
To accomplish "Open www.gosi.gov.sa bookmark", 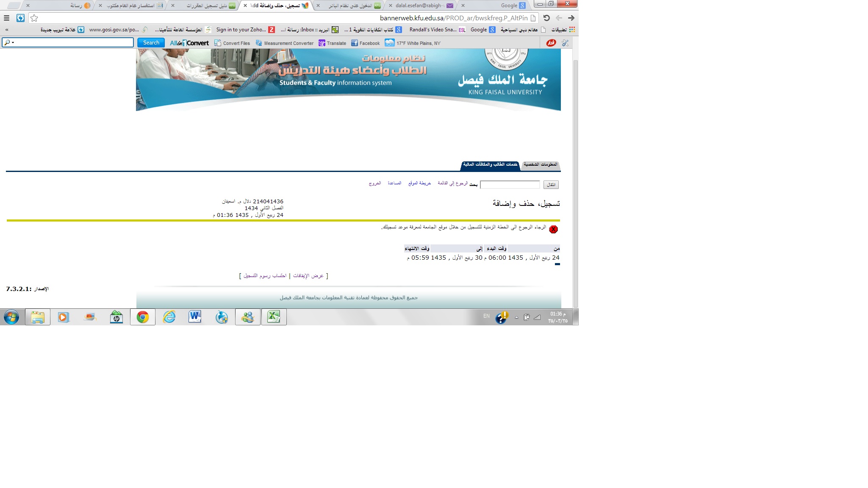I will click(118, 30).
